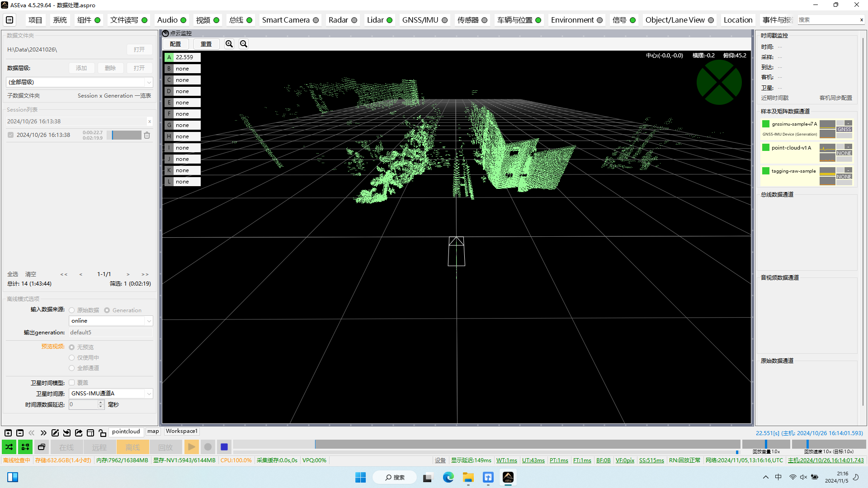Click the export workspace share icon
The height and width of the screenshot is (488, 868).
[79, 433]
